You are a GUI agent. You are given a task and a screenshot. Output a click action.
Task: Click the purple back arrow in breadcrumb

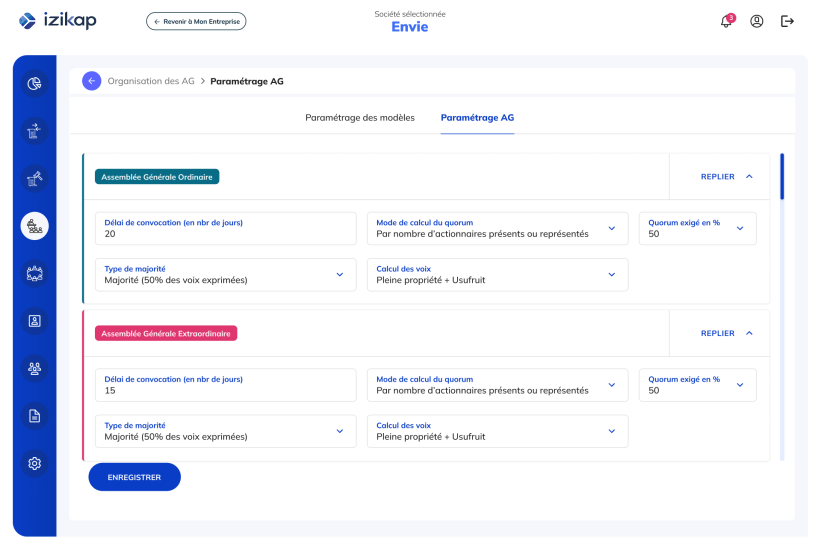point(92,81)
